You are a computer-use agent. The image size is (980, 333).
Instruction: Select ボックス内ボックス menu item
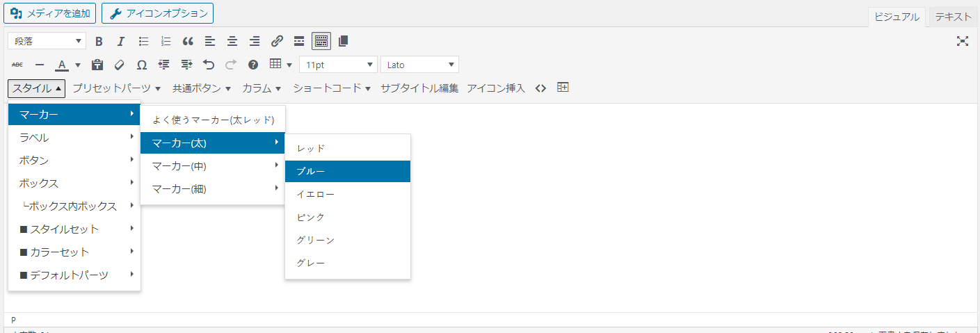pyautogui.click(x=74, y=206)
